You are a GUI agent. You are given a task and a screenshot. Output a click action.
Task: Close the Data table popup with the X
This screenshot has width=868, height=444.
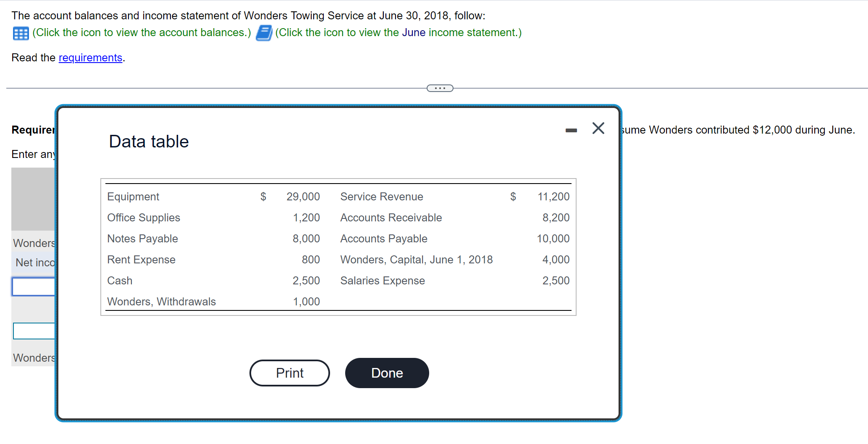[x=598, y=129]
